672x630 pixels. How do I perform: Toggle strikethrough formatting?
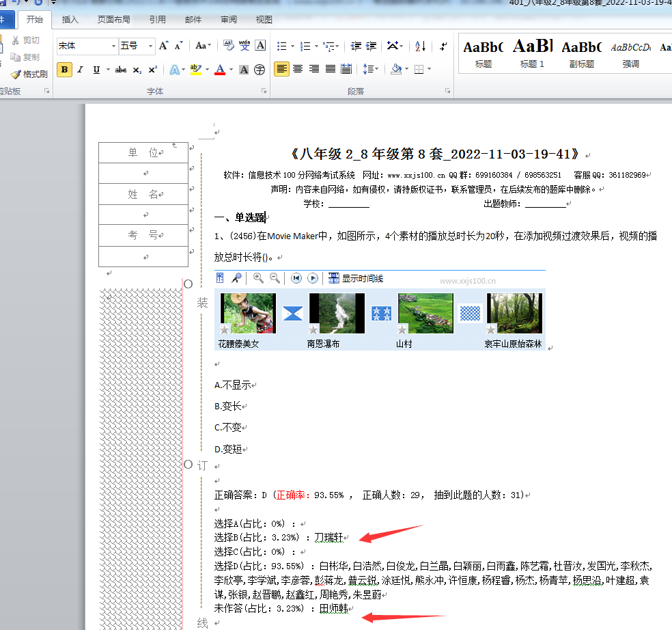coord(121,70)
